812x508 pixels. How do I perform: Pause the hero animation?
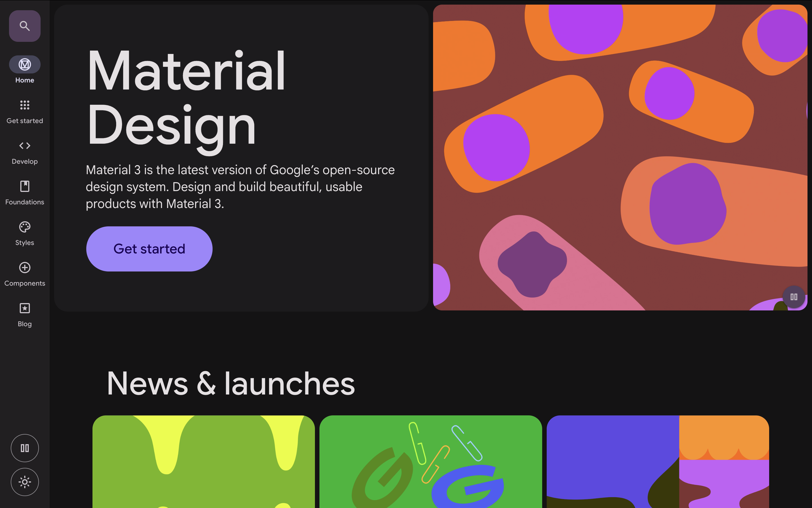(793, 297)
